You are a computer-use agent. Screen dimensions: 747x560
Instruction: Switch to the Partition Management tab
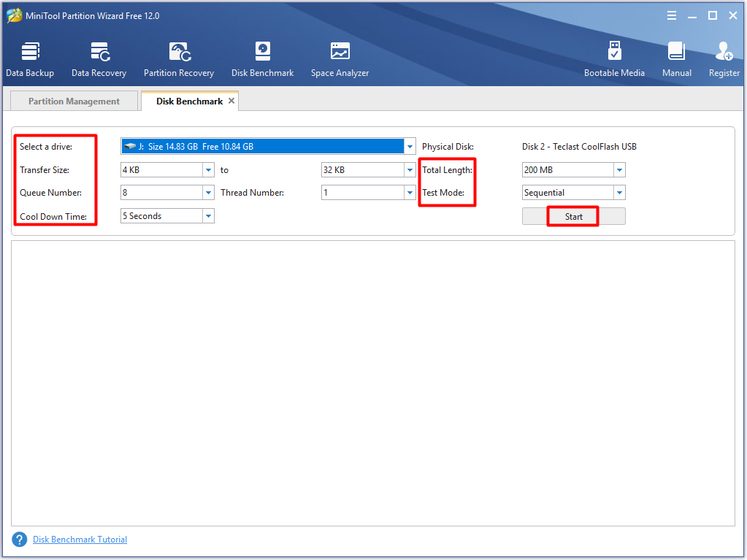click(x=74, y=101)
